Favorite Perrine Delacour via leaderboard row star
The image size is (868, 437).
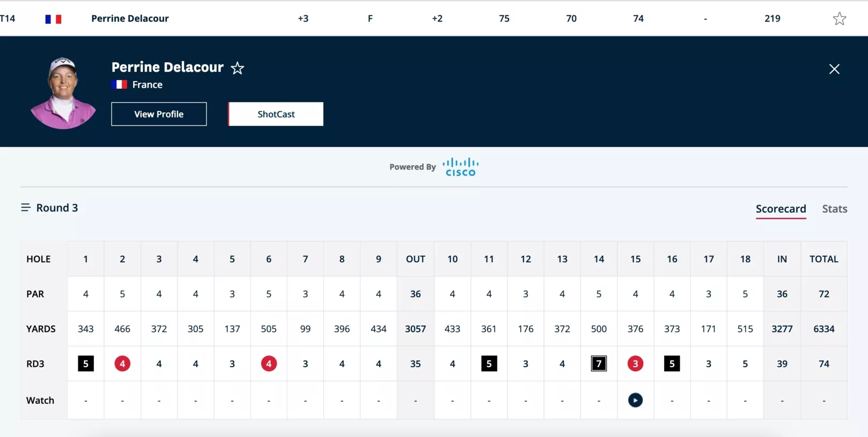[x=839, y=19]
